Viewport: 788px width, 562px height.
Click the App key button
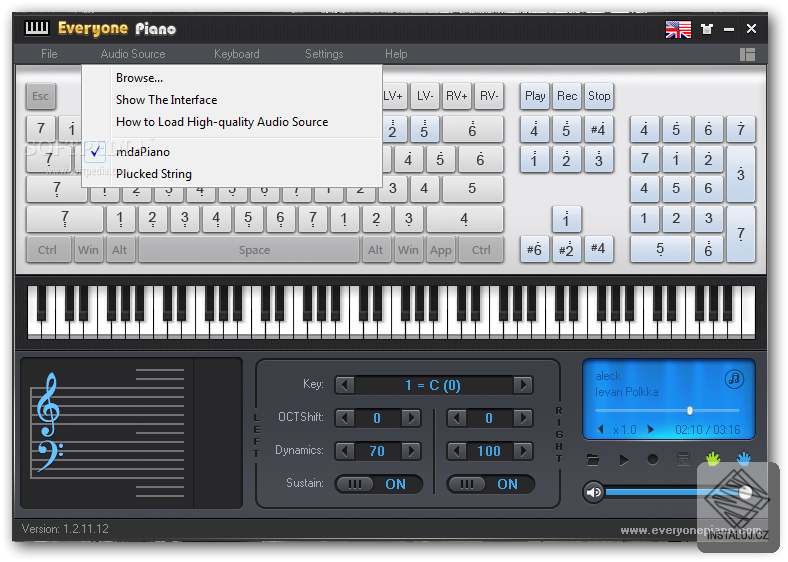coord(441,250)
